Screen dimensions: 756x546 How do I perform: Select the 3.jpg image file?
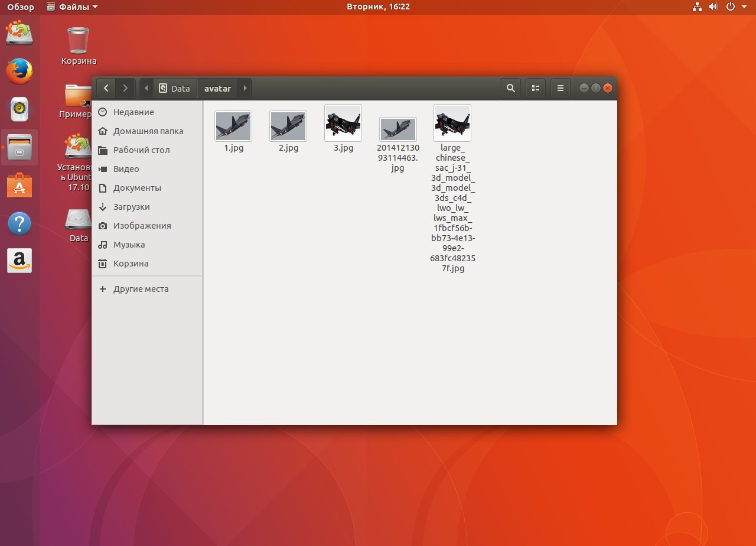(x=343, y=123)
